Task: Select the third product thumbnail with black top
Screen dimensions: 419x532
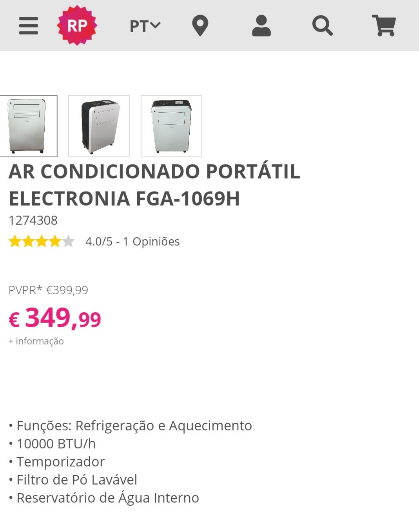Action: (171, 126)
